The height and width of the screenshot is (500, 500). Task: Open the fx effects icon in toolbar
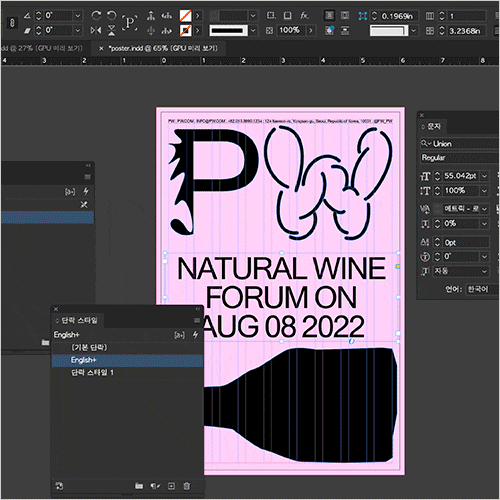click(304, 15)
